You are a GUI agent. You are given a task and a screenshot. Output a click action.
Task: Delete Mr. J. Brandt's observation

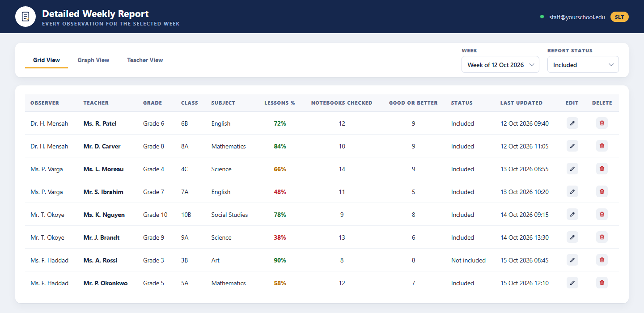click(x=602, y=237)
